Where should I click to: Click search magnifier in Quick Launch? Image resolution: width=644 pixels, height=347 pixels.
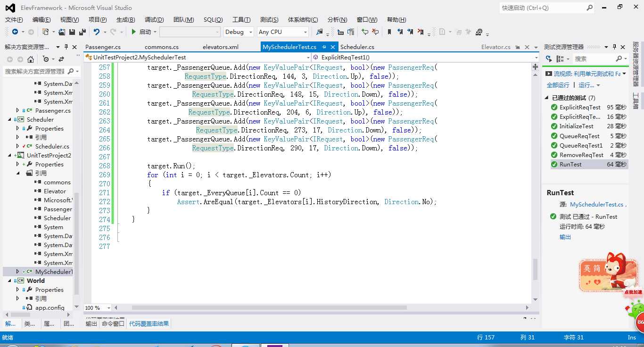(x=589, y=8)
